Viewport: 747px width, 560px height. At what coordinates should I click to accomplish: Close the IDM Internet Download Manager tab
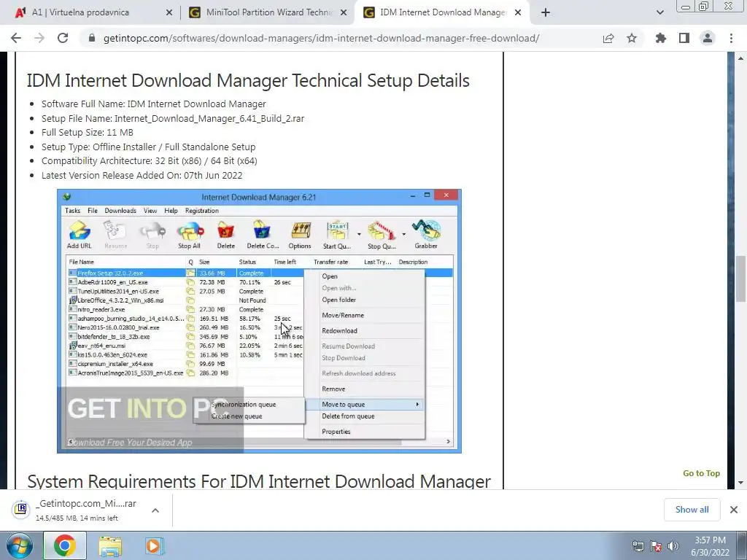tap(518, 13)
